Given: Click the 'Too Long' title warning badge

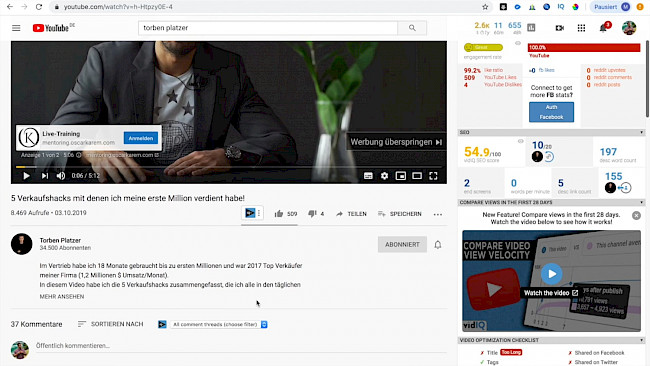Looking at the screenshot, I should coord(511,352).
